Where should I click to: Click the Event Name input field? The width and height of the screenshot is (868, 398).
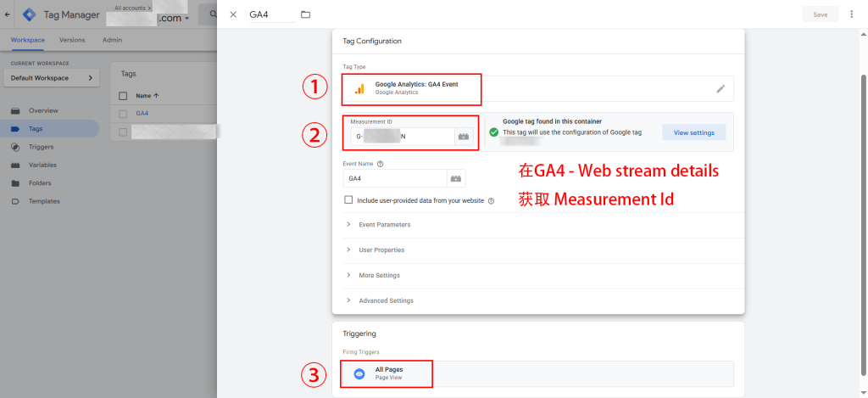click(395, 178)
